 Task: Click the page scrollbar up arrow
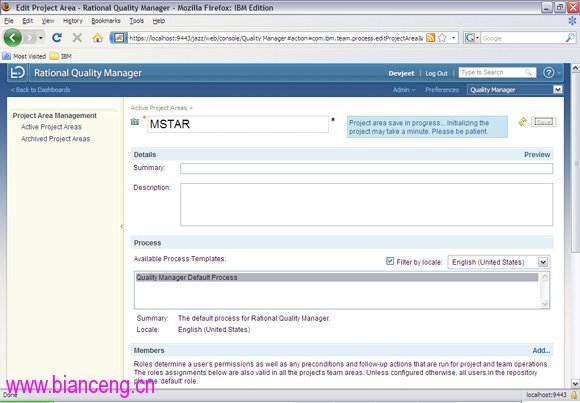576,68
